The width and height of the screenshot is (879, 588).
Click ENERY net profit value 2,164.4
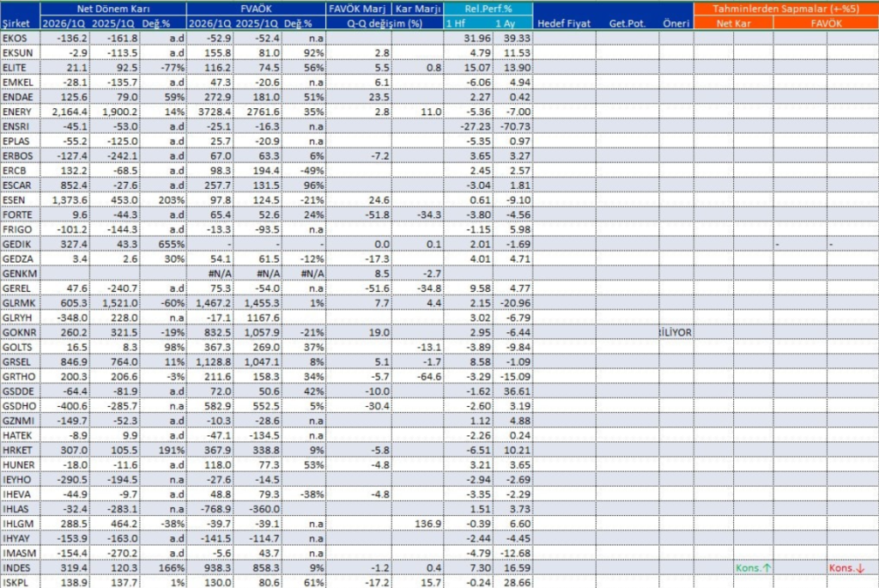70,112
